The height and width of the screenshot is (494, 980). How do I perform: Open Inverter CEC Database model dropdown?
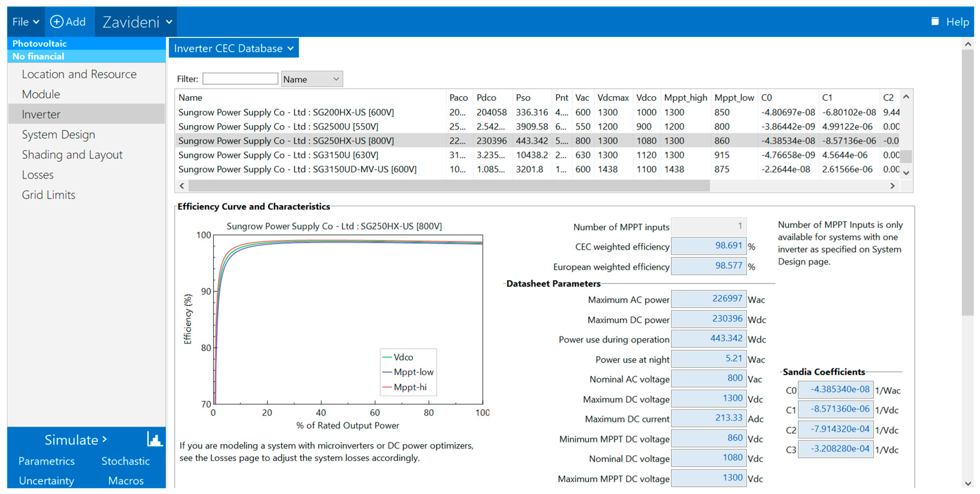pyautogui.click(x=234, y=48)
